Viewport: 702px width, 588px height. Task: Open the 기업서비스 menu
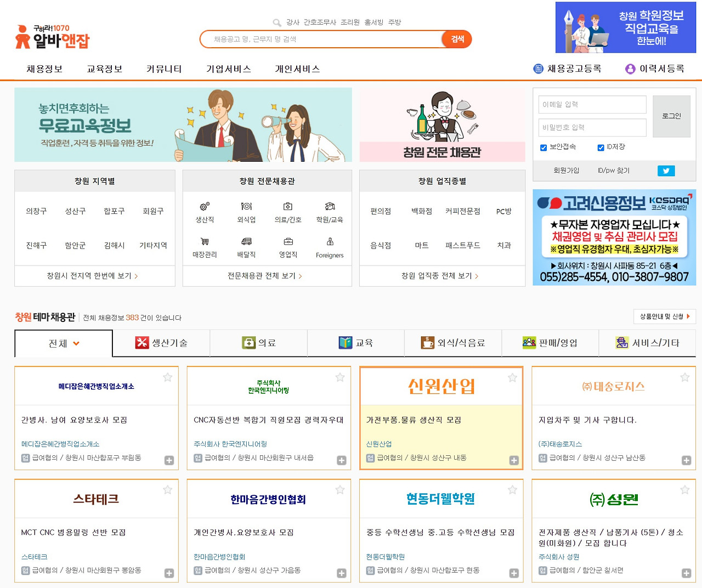(x=229, y=69)
